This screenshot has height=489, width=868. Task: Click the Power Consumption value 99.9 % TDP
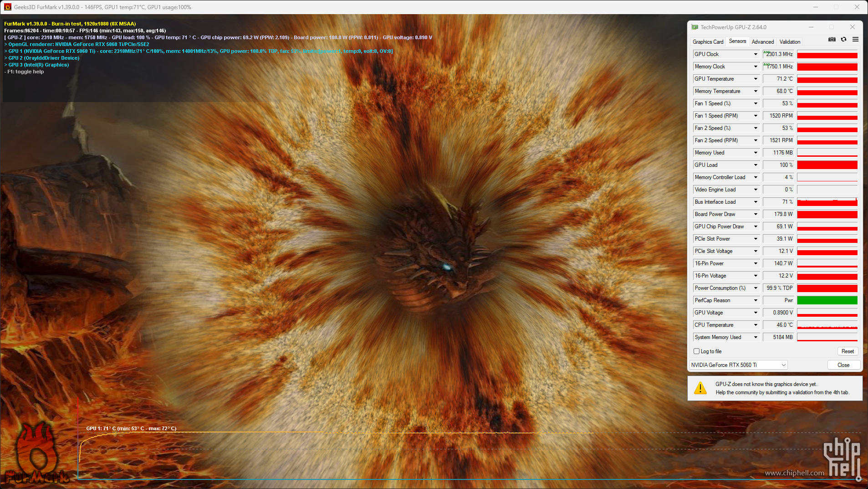point(778,288)
